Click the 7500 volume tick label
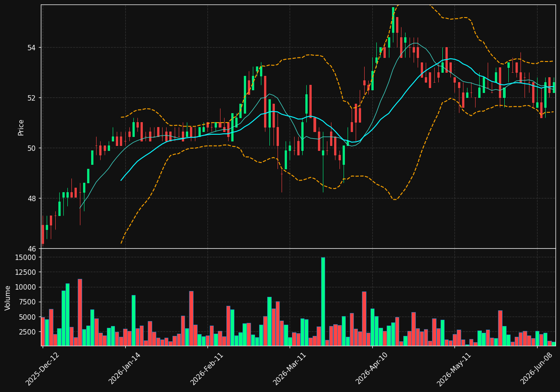The width and height of the screenshot is (560, 392). point(28,302)
